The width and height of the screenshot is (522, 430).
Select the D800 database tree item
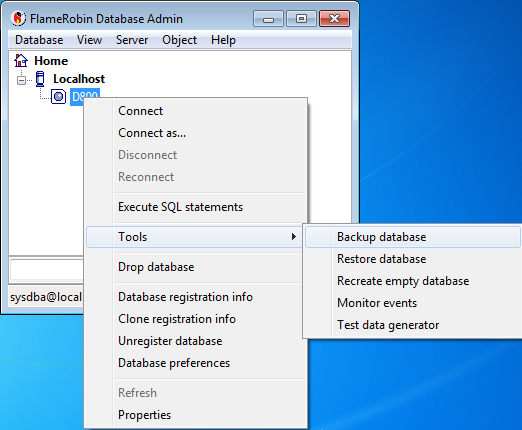[85, 97]
